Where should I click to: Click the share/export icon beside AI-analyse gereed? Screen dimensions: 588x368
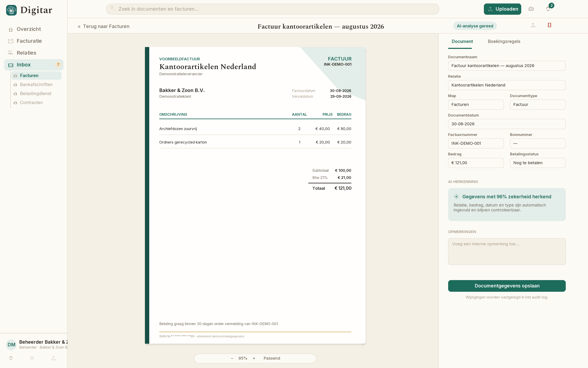click(x=533, y=25)
